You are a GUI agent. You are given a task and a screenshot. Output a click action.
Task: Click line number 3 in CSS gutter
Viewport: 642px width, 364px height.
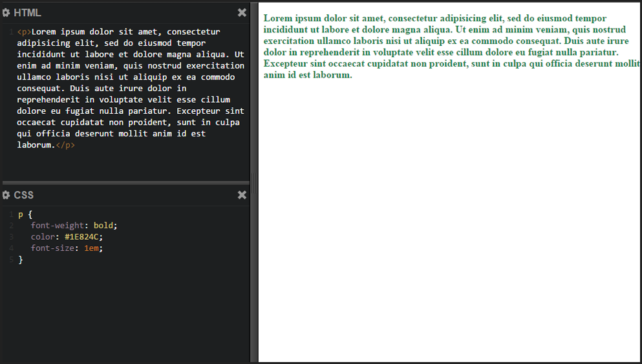(11, 237)
